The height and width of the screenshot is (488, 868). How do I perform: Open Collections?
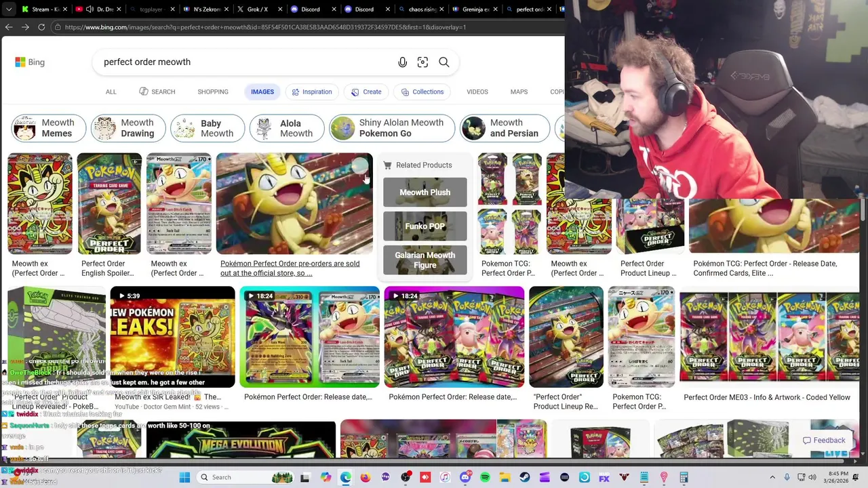tap(421, 91)
